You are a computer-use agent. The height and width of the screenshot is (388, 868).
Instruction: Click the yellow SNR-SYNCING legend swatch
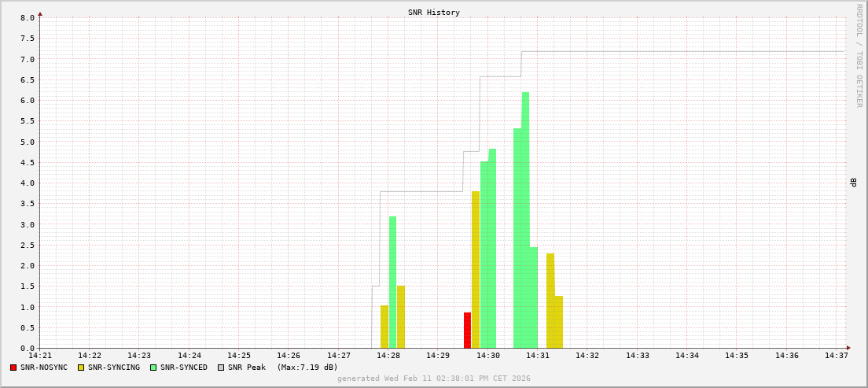[x=81, y=368]
